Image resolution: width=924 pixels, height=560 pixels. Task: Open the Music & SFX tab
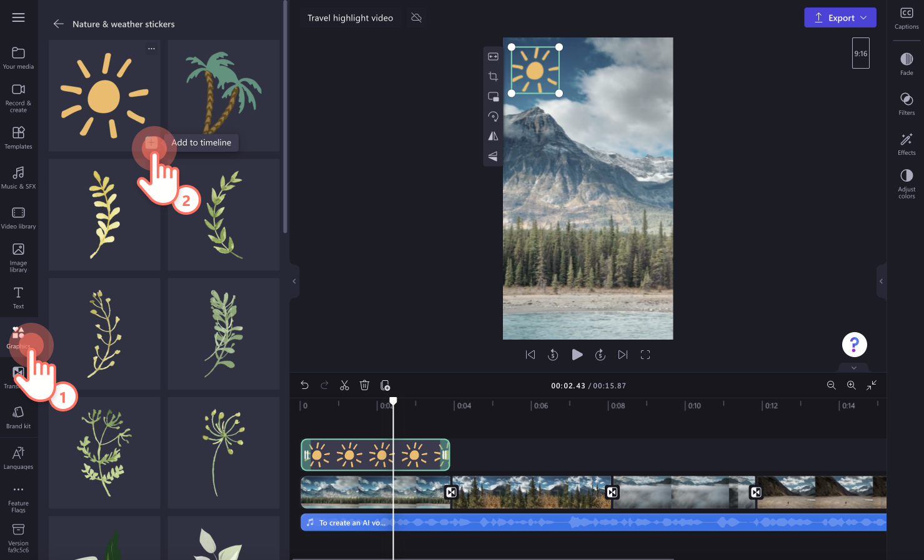(19, 177)
